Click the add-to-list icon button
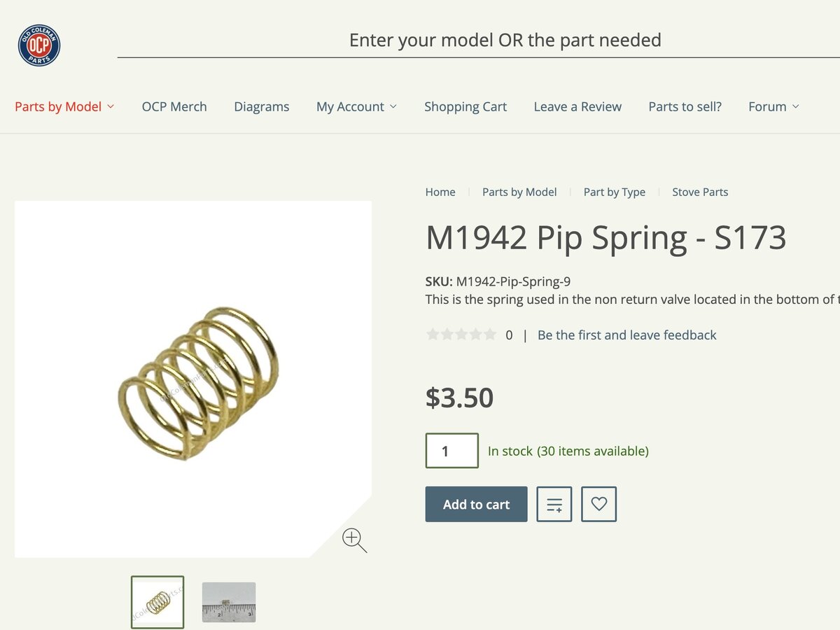This screenshot has width=840, height=630. click(554, 504)
